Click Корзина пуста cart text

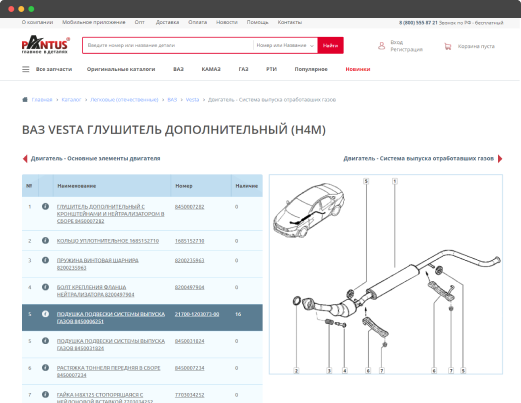click(476, 46)
